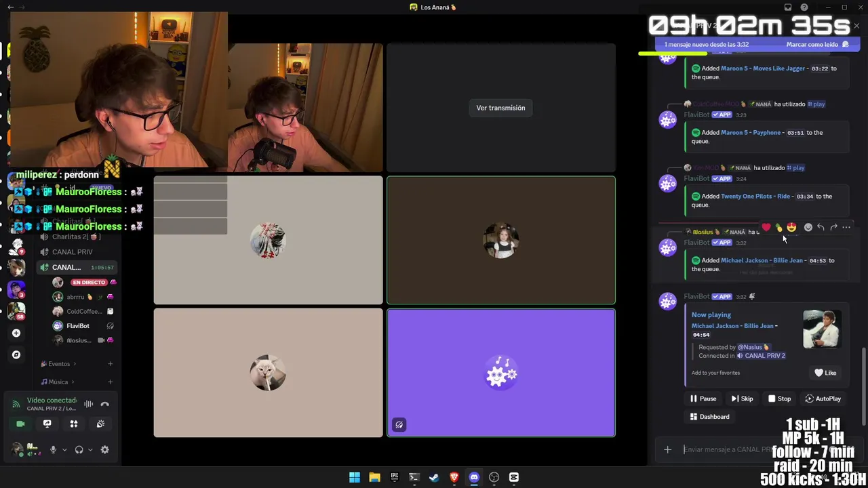Toggle the camera button
The image size is (868, 488).
pyautogui.click(x=20, y=424)
